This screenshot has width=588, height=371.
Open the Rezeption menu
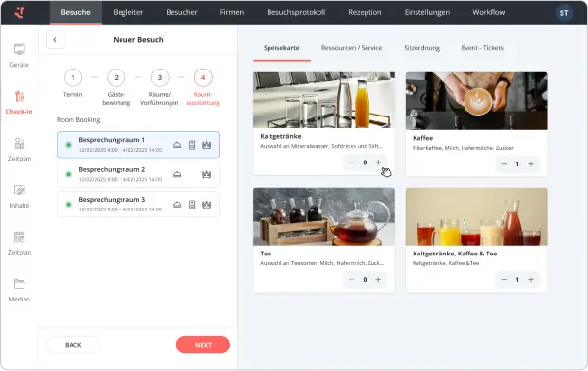(365, 12)
